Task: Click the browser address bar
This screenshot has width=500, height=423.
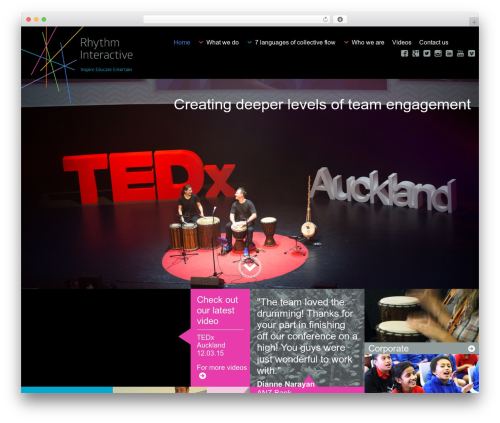Action: 237,19
